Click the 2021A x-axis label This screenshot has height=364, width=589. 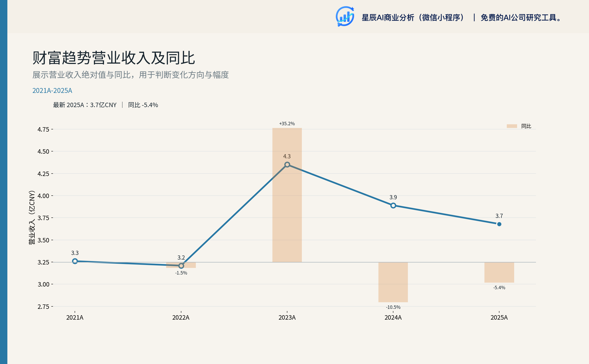75,318
